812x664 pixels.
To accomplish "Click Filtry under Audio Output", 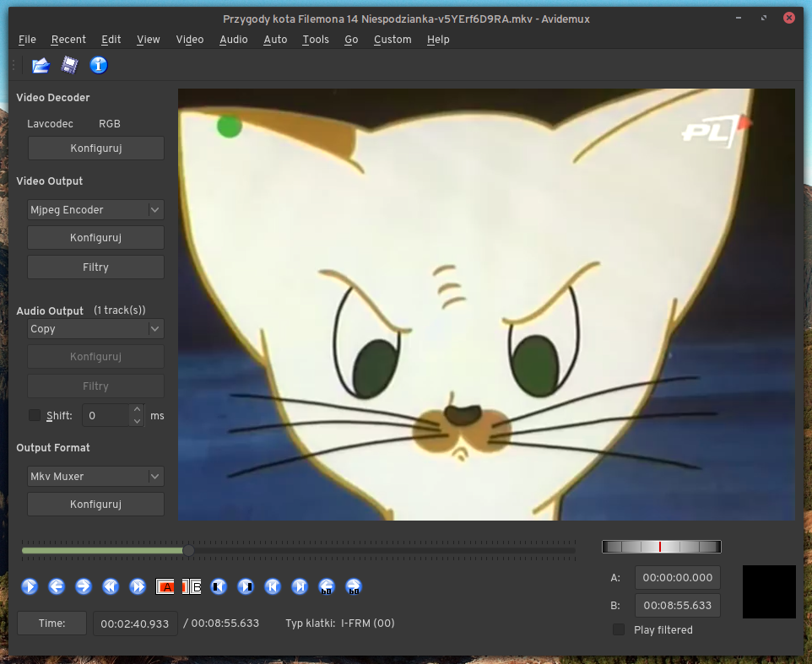I will [x=96, y=386].
